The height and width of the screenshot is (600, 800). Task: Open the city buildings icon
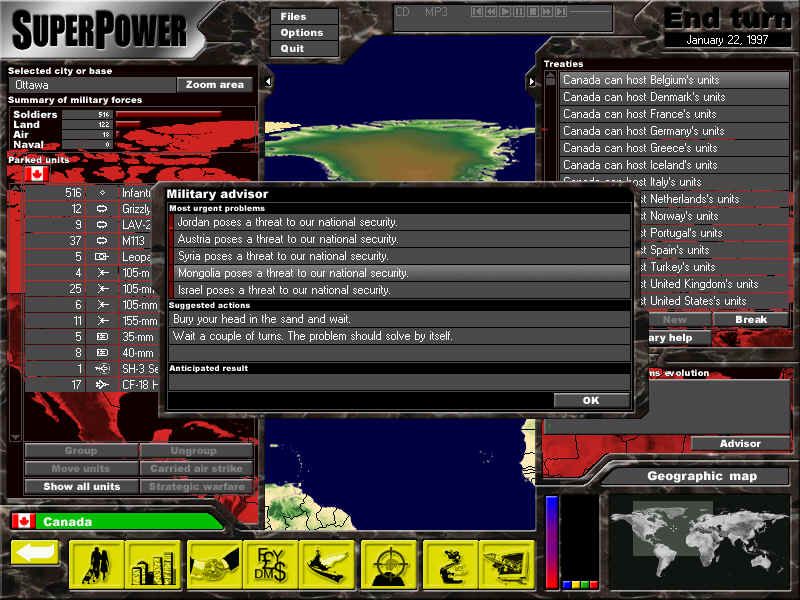pyautogui.click(x=153, y=565)
